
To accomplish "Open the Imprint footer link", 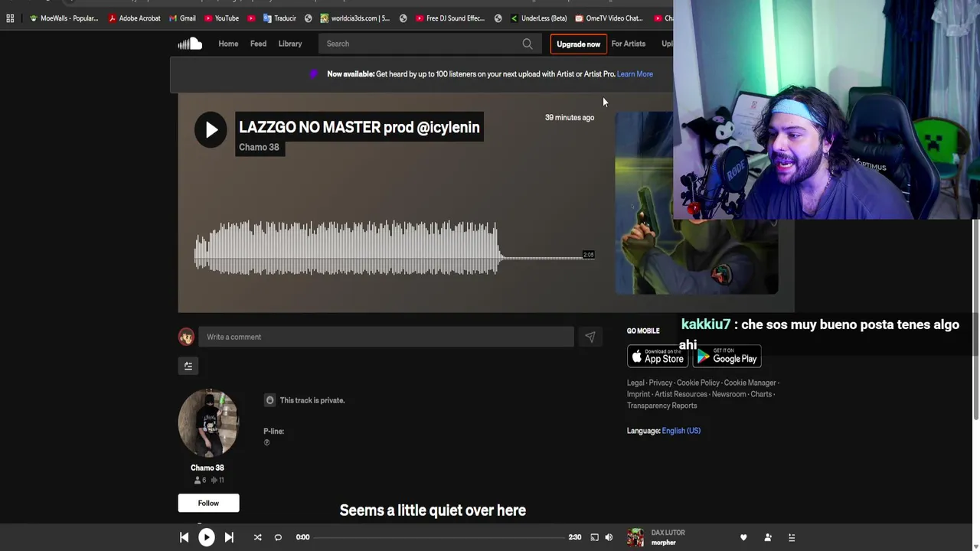I will 639,394.
